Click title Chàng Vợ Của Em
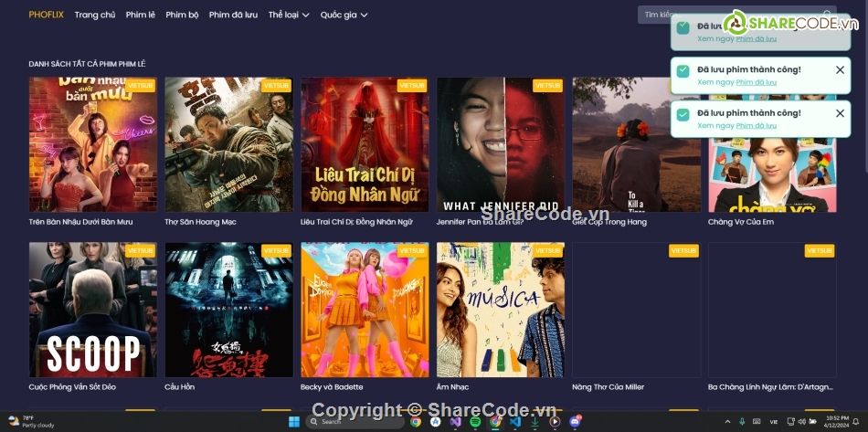The height and width of the screenshot is (432, 868). coord(741,222)
